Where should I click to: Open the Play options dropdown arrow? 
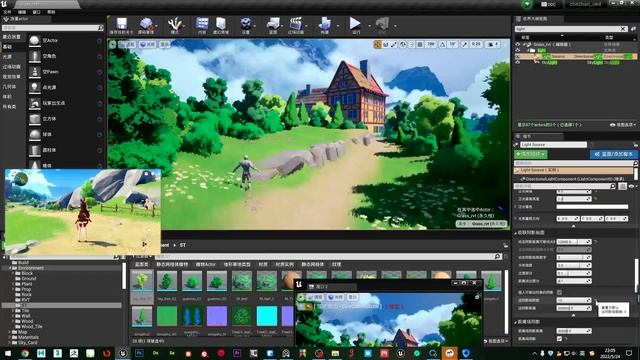coord(369,26)
